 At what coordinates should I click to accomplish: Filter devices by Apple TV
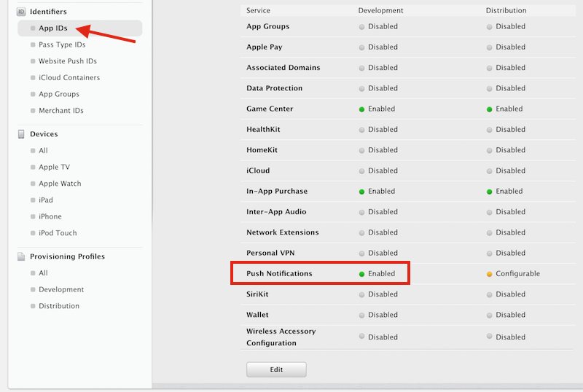[x=54, y=167]
